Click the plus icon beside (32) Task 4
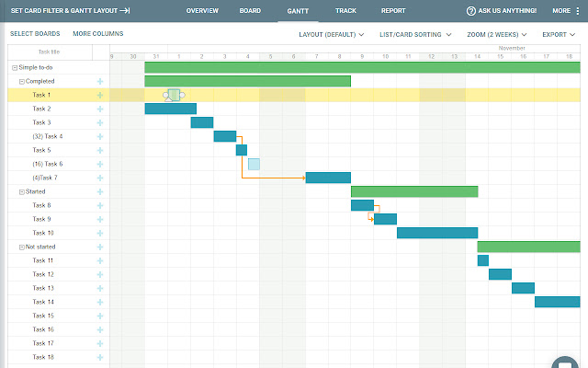 pos(100,137)
